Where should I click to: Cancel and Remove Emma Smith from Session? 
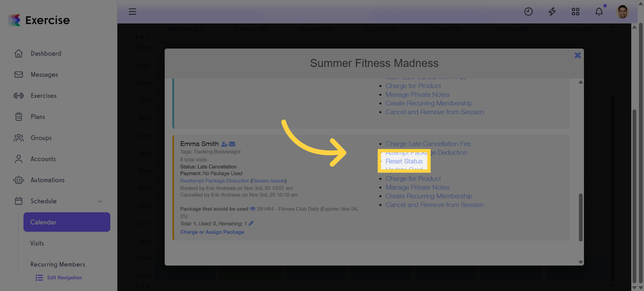click(x=434, y=205)
